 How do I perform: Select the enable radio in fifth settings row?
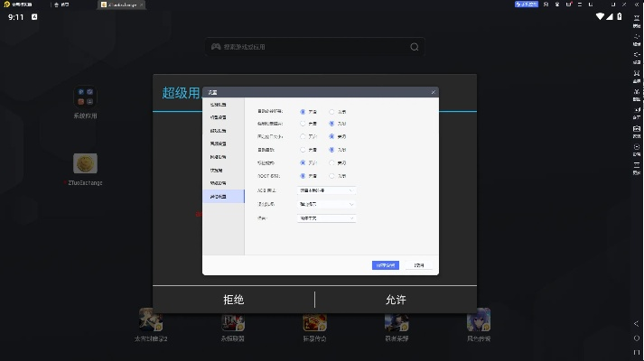[303, 162]
